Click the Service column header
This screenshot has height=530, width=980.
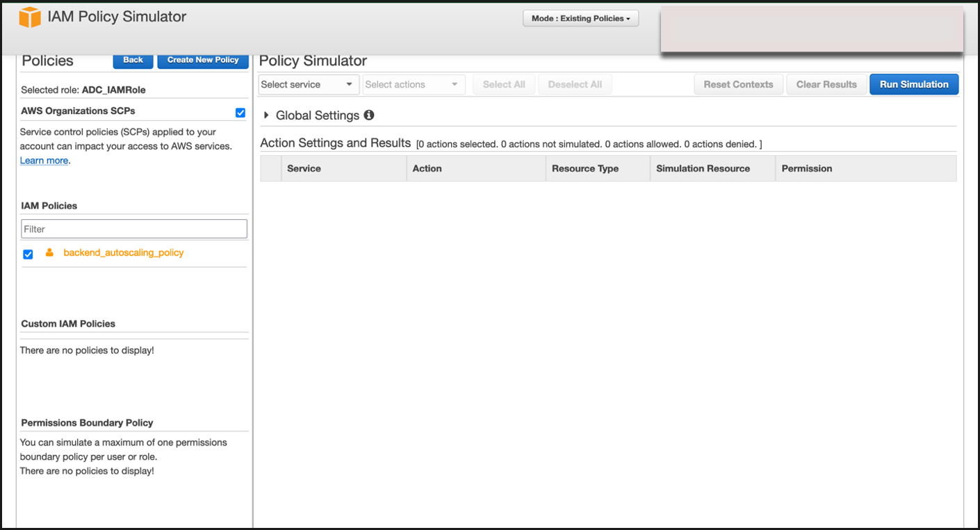[x=343, y=168]
